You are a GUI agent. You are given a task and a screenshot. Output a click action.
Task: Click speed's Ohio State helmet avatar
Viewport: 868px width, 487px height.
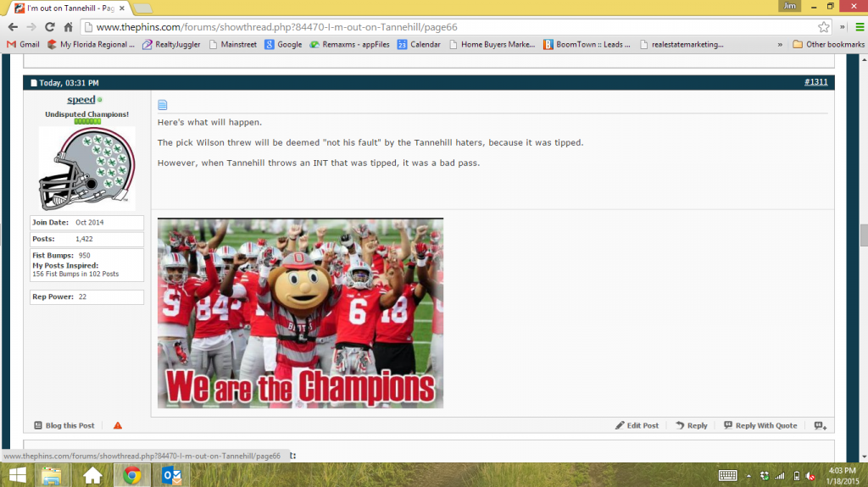(x=87, y=169)
